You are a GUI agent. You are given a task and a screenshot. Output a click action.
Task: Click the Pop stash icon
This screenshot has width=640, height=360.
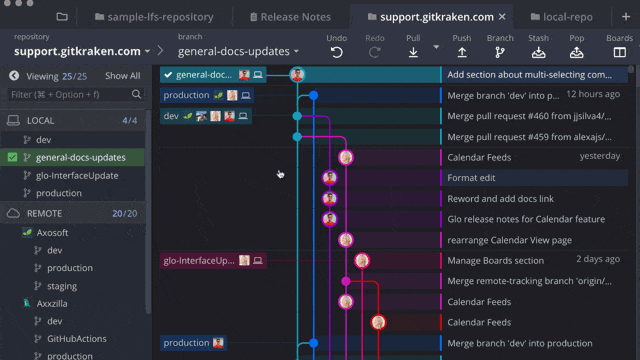tap(576, 52)
